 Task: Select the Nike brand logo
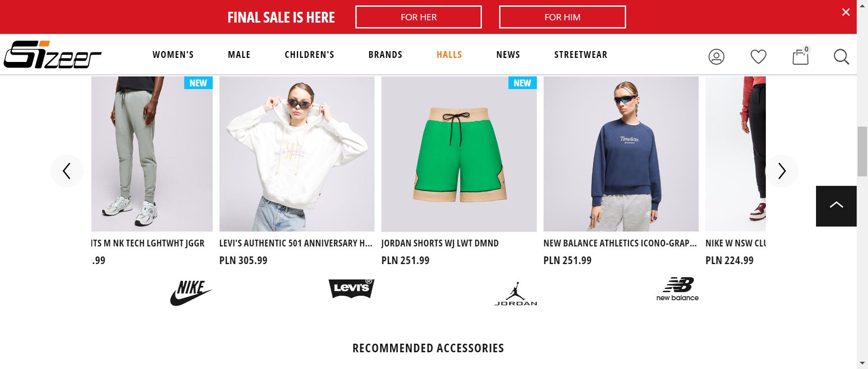point(191,293)
